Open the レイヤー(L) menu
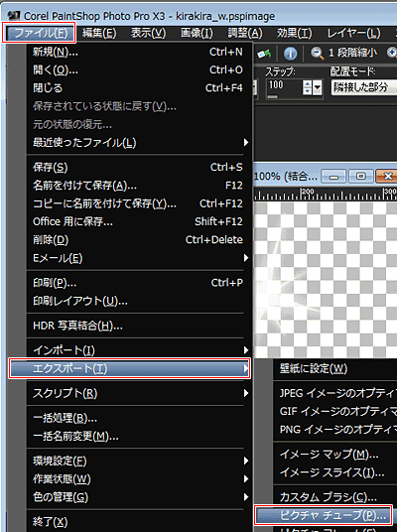This screenshot has width=397, height=532. 353,33
